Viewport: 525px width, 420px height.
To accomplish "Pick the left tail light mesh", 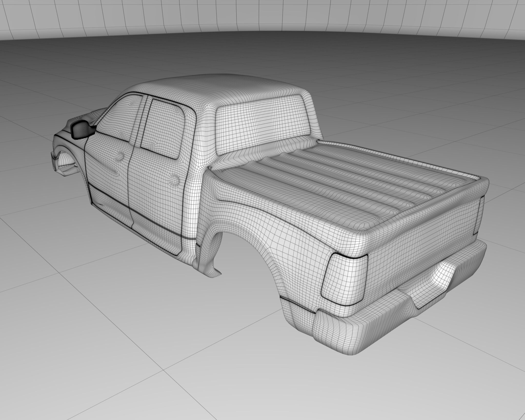I will (x=345, y=279).
